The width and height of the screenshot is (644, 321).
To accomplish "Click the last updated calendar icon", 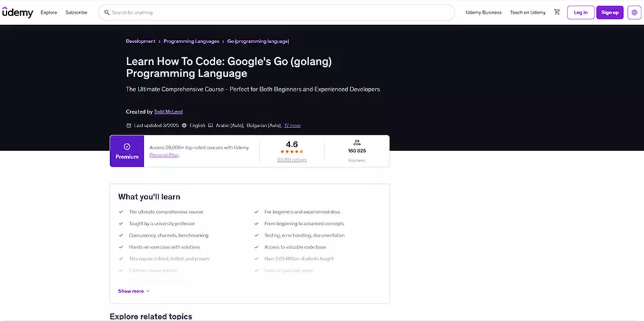I will pos(129,125).
